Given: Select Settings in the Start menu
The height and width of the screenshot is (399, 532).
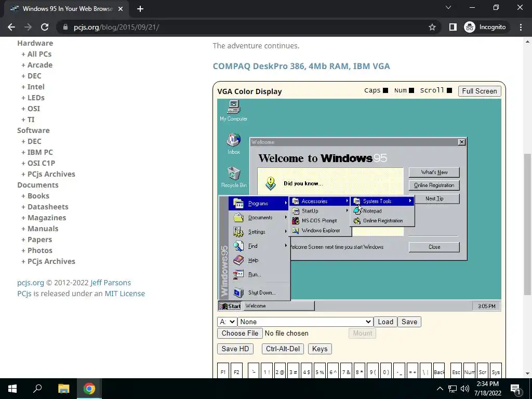Looking at the screenshot, I should pos(259,232).
